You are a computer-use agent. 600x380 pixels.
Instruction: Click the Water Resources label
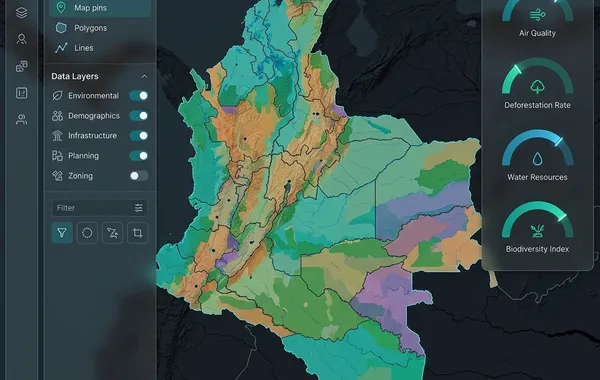point(537,177)
